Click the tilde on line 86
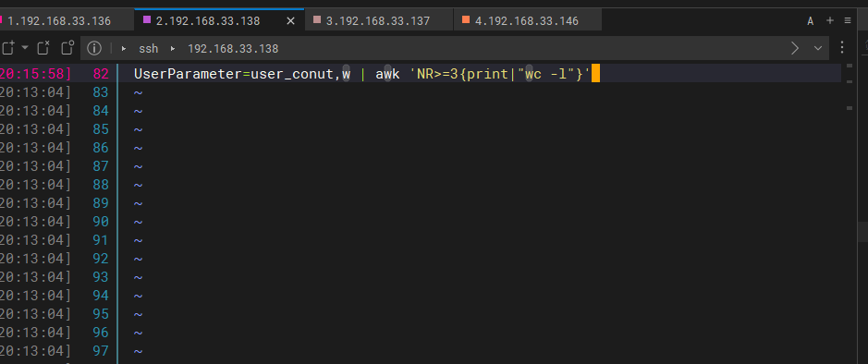The image size is (868, 364). click(x=138, y=148)
